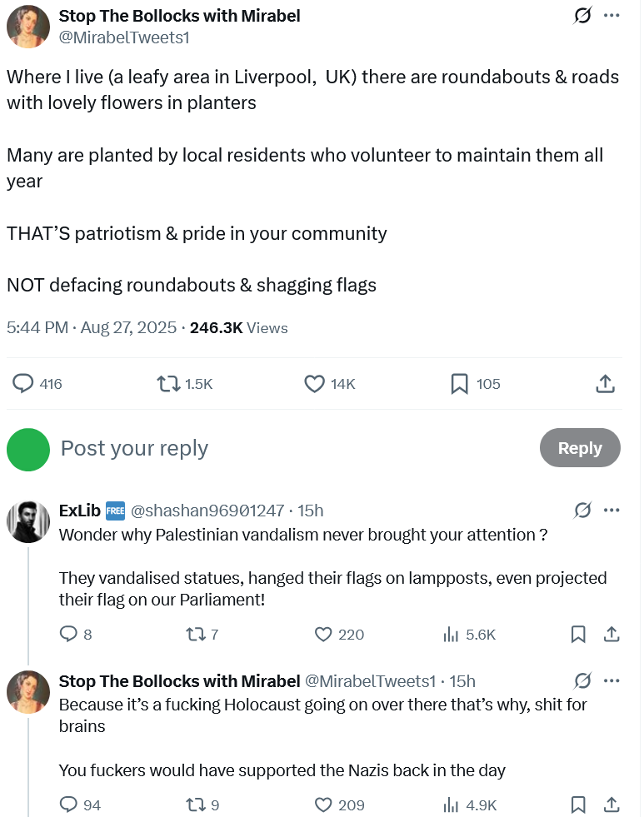Click the Grok icon on main post
Image resolution: width=644 pixels, height=817 pixels.
(582, 16)
